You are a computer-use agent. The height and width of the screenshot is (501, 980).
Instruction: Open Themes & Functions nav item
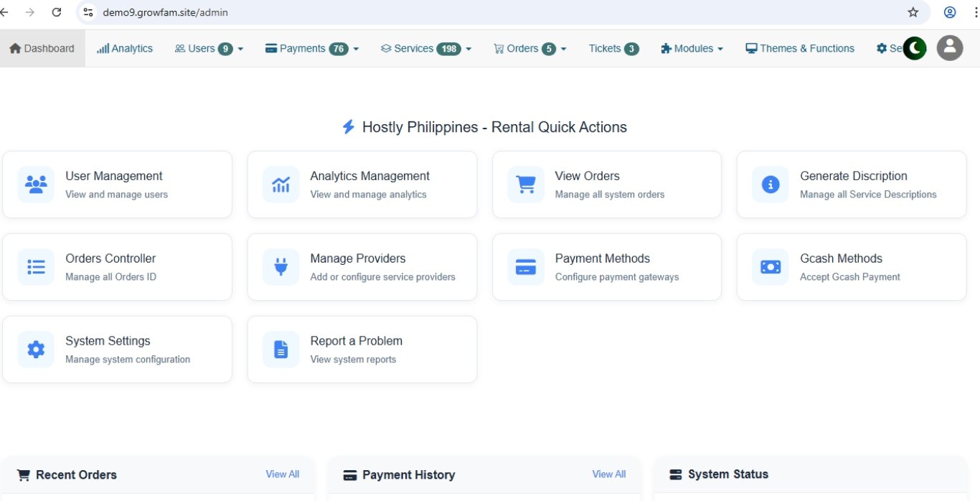[800, 48]
